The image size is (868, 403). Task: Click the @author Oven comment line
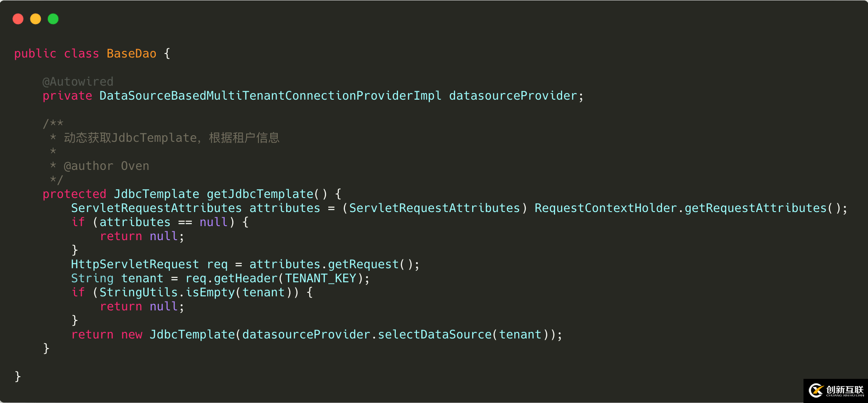106,166
